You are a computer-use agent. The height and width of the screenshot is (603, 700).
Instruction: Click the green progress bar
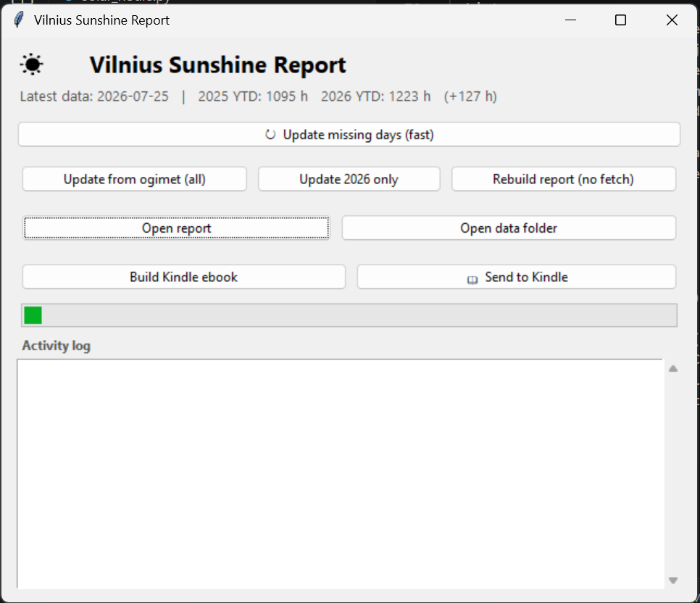point(349,315)
